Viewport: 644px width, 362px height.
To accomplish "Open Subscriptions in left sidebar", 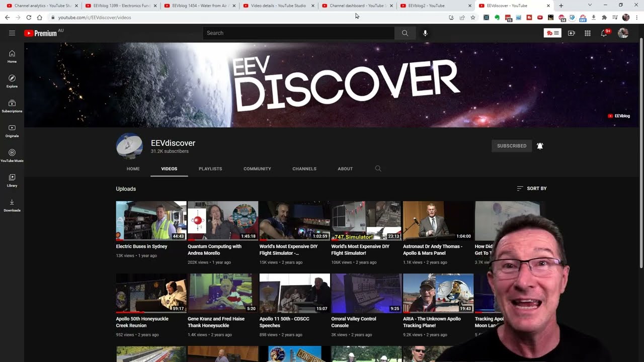I will pos(12,106).
